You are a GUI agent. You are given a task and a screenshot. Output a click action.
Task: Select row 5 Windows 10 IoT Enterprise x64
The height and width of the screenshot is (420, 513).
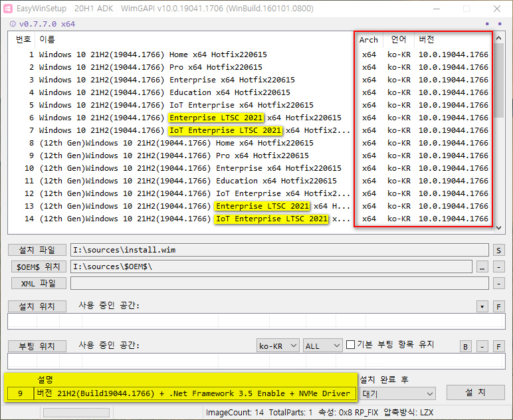[251, 105]
